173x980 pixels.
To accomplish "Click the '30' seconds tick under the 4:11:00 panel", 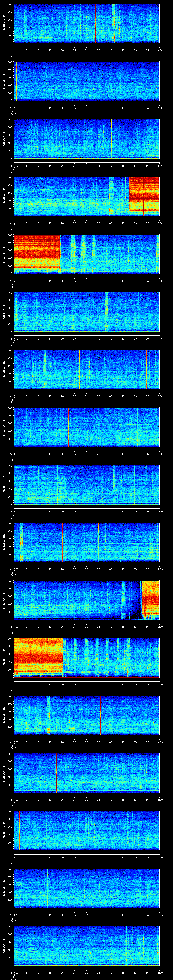I will (86, 627).
